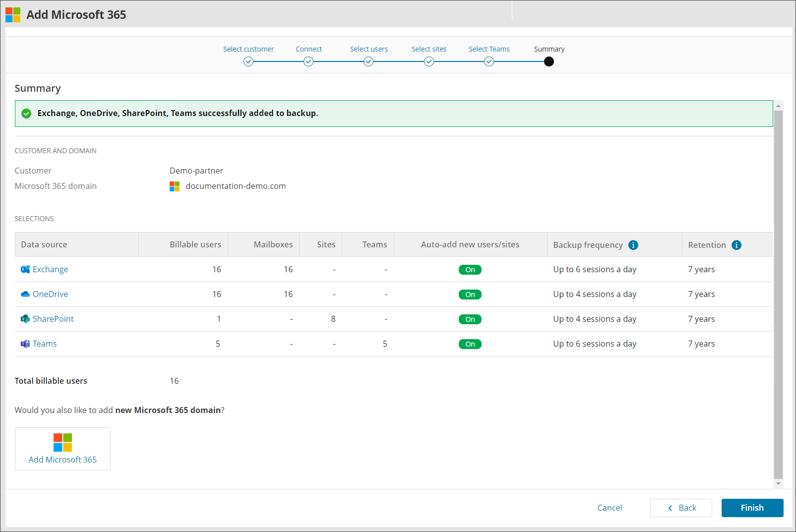Viewport: 796px width, 532px height.
Task: Toggle Exchange auto-add new users switch
Action: click(470, 270)
